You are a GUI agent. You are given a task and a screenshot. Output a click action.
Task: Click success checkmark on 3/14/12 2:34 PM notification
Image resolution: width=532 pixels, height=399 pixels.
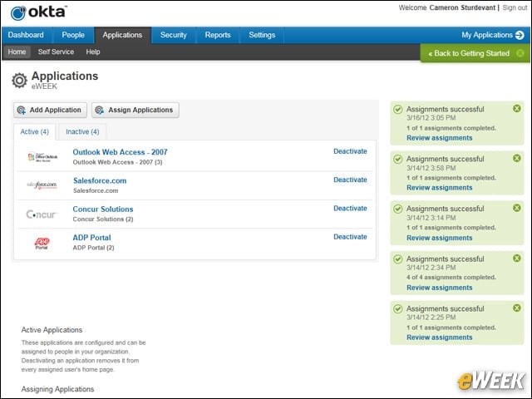tap(398, 259)
